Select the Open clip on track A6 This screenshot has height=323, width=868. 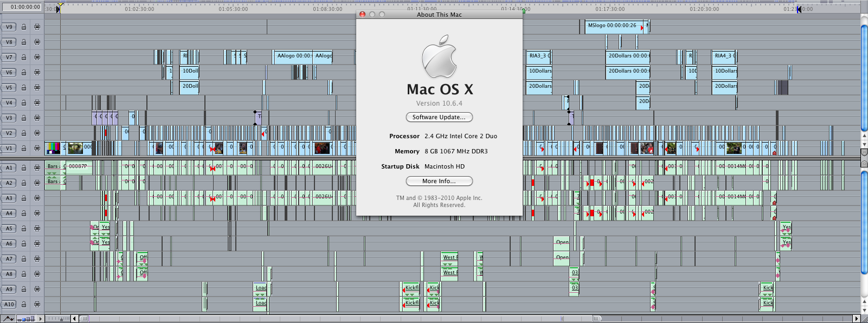coord(562,243)
